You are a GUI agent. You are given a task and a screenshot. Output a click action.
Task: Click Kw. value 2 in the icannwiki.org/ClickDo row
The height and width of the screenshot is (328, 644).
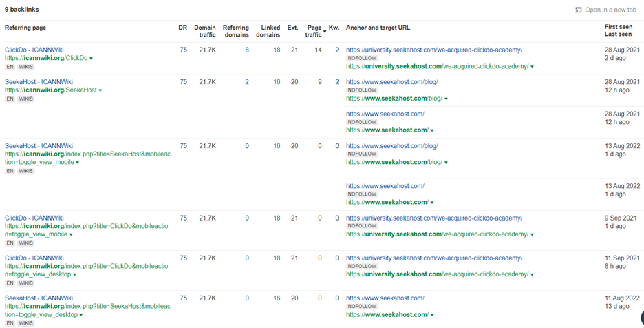pos(337,50)
